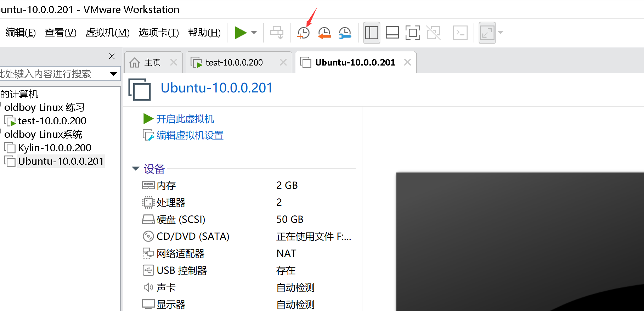This screenshot has height=311, width=644.
Task: Click the CD/DVD disc icon
Action: [148, 236]
